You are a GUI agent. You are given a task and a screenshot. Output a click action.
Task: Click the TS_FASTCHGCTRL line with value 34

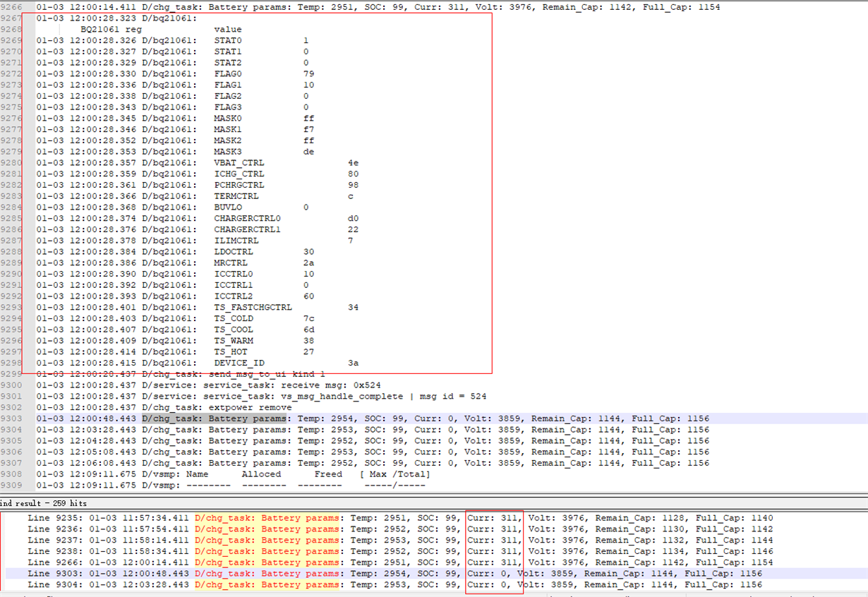coord(198,308)
